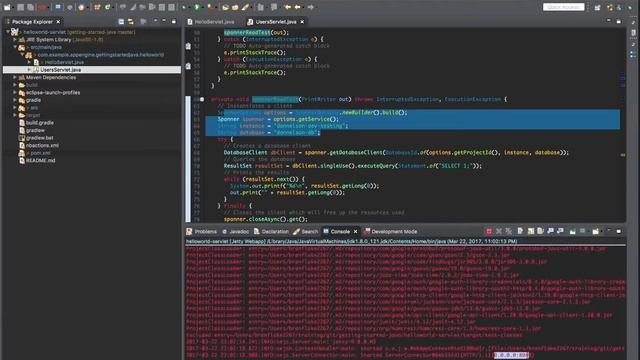Toggle Link with Editor in Package Explorer
The image size is (640, 360).
[131, 22]
